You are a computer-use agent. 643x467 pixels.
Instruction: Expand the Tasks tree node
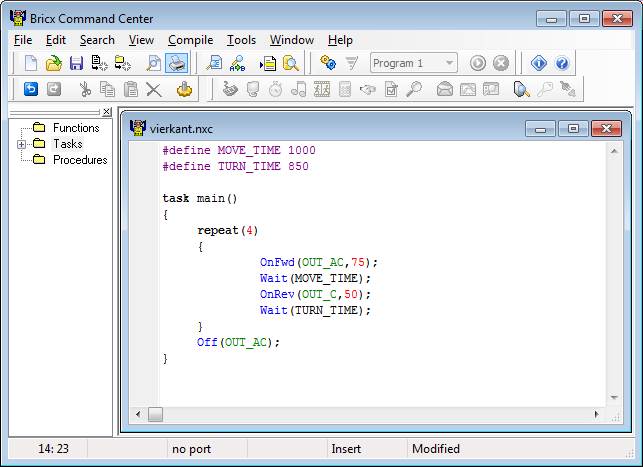pos(21,144)
